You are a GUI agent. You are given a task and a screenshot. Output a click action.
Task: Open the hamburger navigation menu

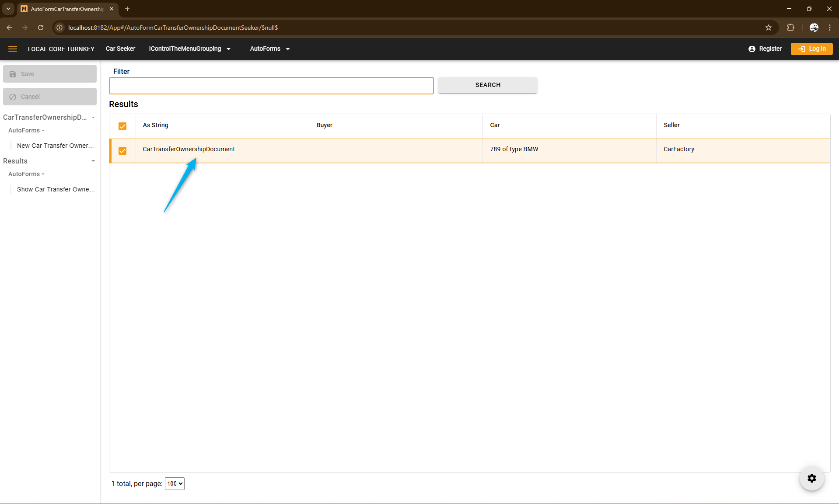[13, 49]
